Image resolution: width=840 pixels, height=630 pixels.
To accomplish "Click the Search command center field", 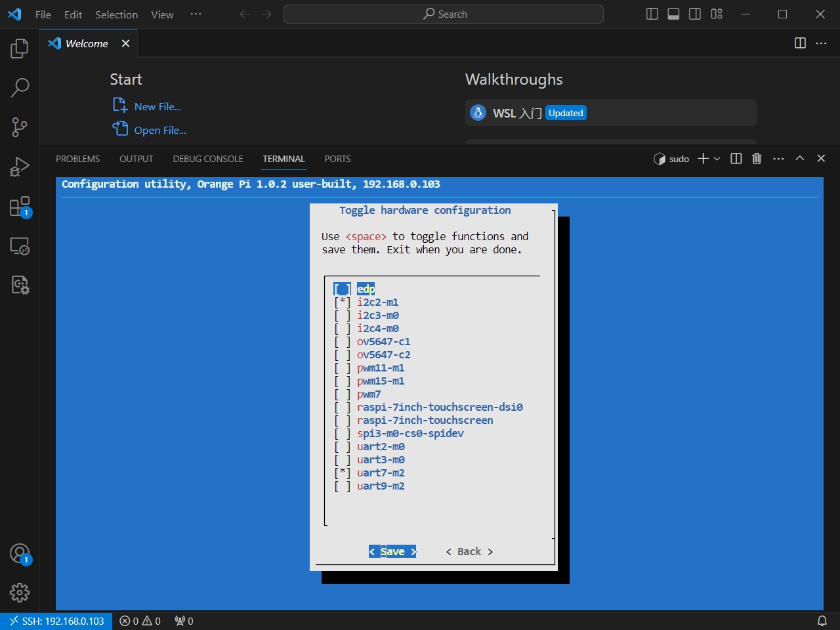I will tap(443, 14).
